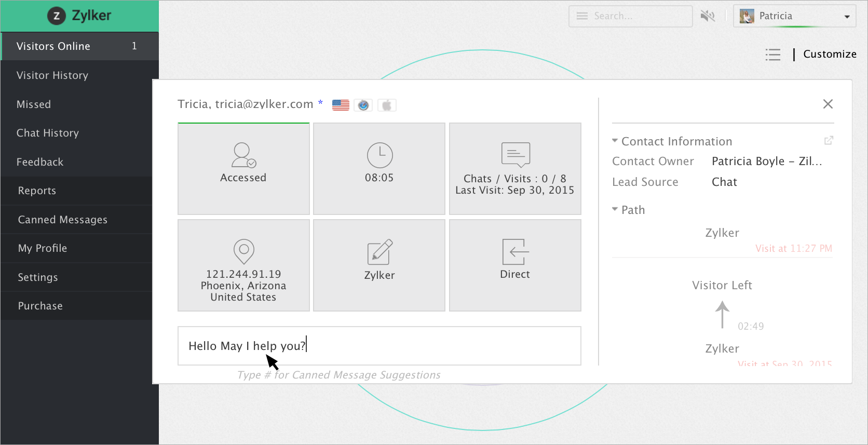Collapse the Contact Information section
The height and width of the screenshot is (445, 868).
(x=615, y=141)
